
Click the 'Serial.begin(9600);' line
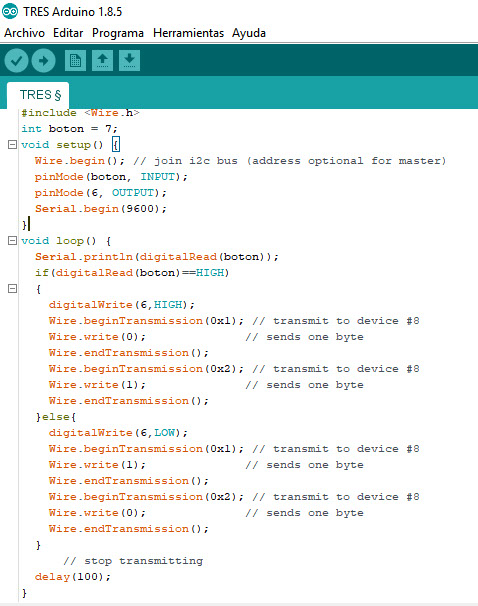[x=100, y=209]
